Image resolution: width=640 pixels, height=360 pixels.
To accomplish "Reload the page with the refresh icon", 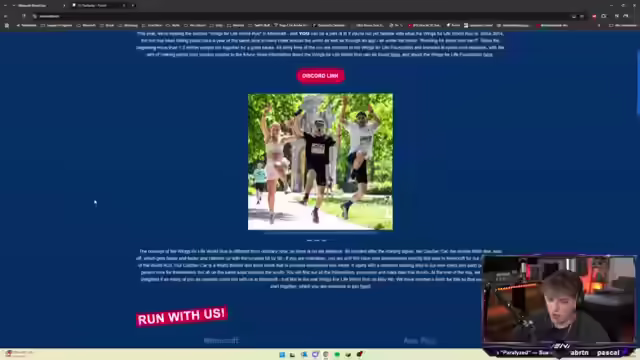I will coord(24,16).
